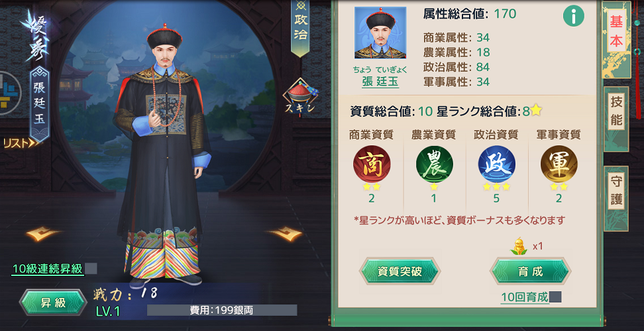Expand the リスト side list
The height and width of the screenshot is (331, 644).
point(22,143)
